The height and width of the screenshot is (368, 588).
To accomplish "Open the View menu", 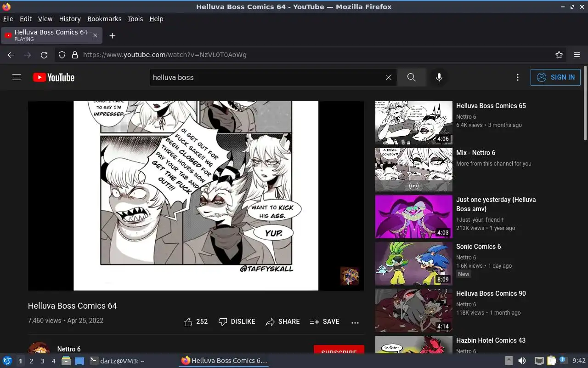I will point(45,19).
